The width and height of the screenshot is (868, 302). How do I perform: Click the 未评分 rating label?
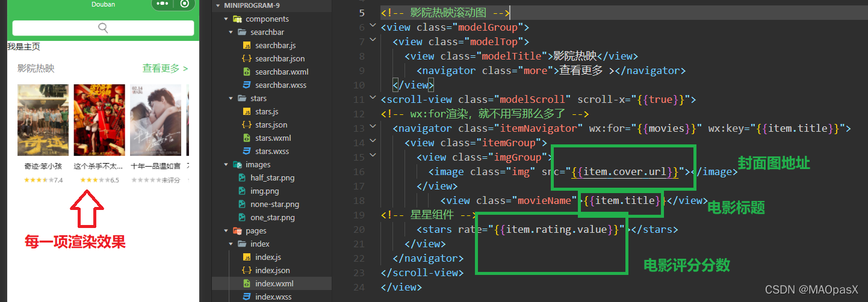coord(171,180)
